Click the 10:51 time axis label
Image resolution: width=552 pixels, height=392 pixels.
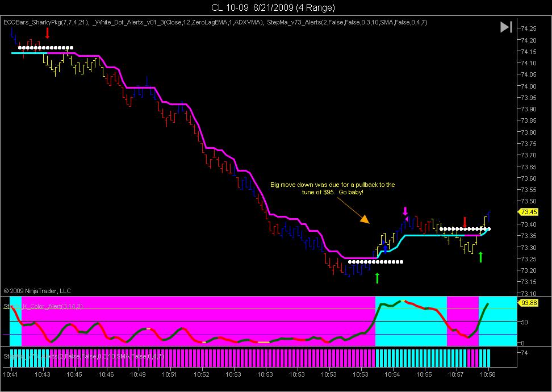169,374
